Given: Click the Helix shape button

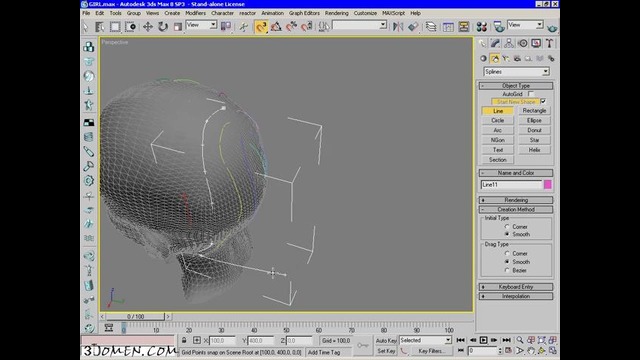Looking at the screenshot, I should [534, 150].
